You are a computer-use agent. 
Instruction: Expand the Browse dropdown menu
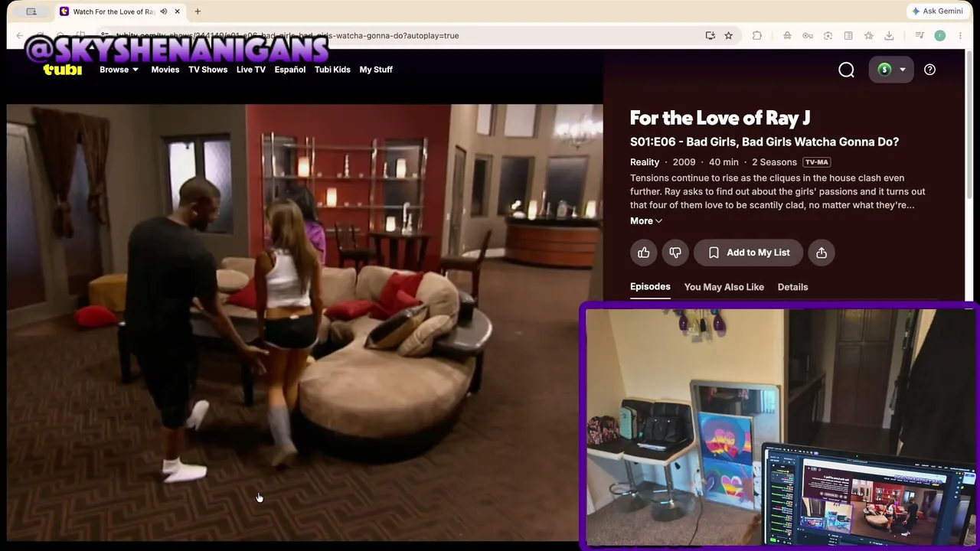[x=119, y=70]
